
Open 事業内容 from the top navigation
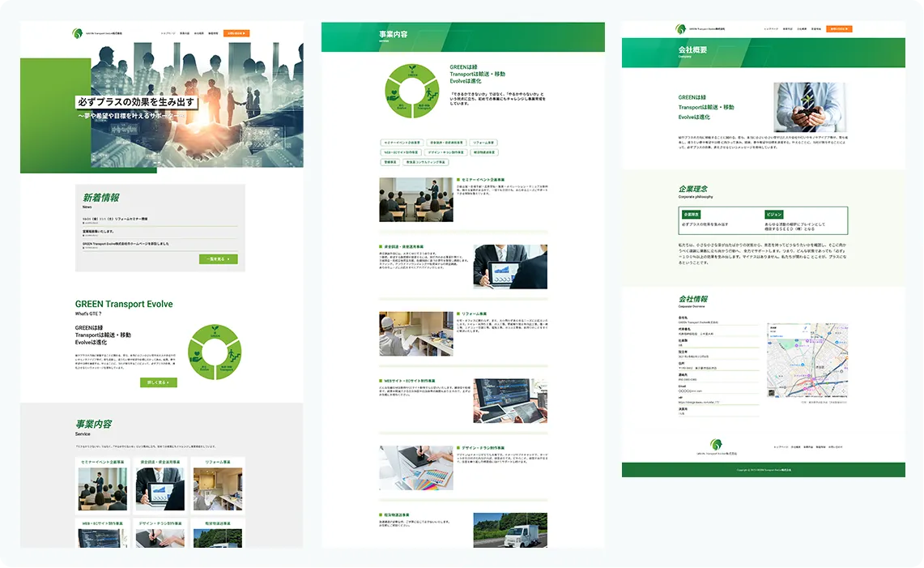pos(185,33)
